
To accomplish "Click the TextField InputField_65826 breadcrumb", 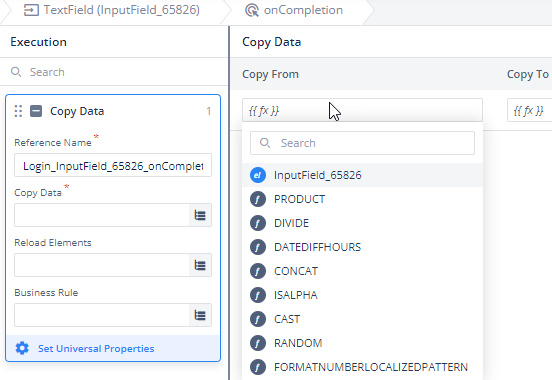I will click(112, 10).
